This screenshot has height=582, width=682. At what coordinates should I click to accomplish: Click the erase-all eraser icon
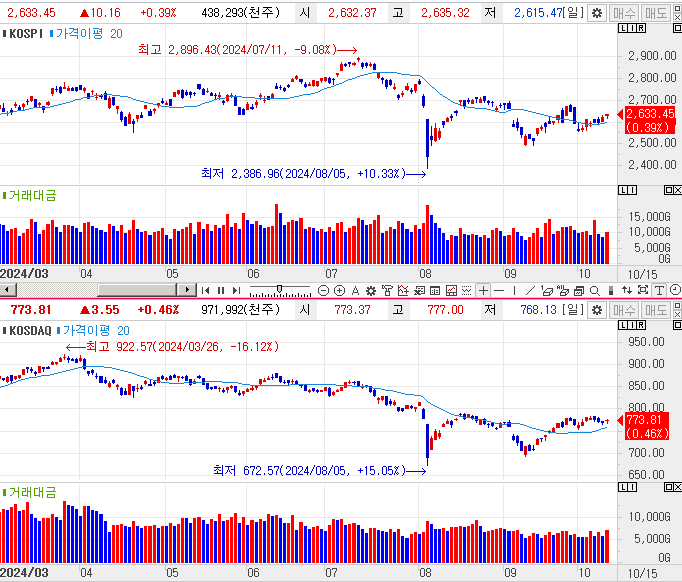pyautogui.click(x=563, y=291)
